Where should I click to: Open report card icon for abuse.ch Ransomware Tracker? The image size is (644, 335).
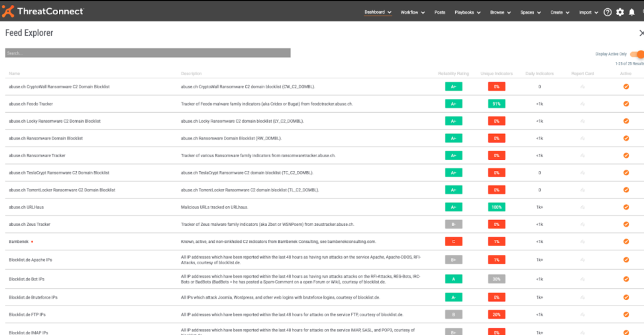582,156
